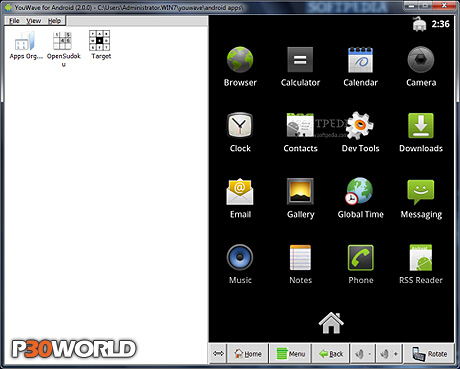460x369 pixels.
Task: Click the Home button in bottom toolbar
Action: (248, 354)
